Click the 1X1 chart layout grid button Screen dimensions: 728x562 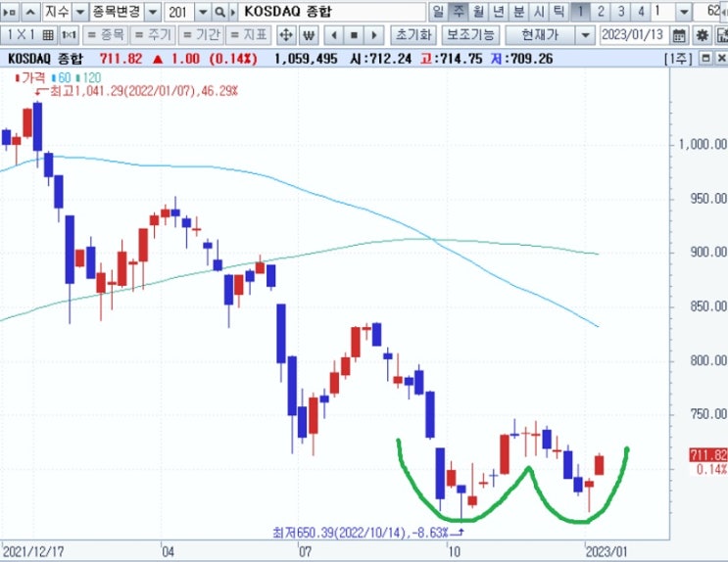click(28, 35)
